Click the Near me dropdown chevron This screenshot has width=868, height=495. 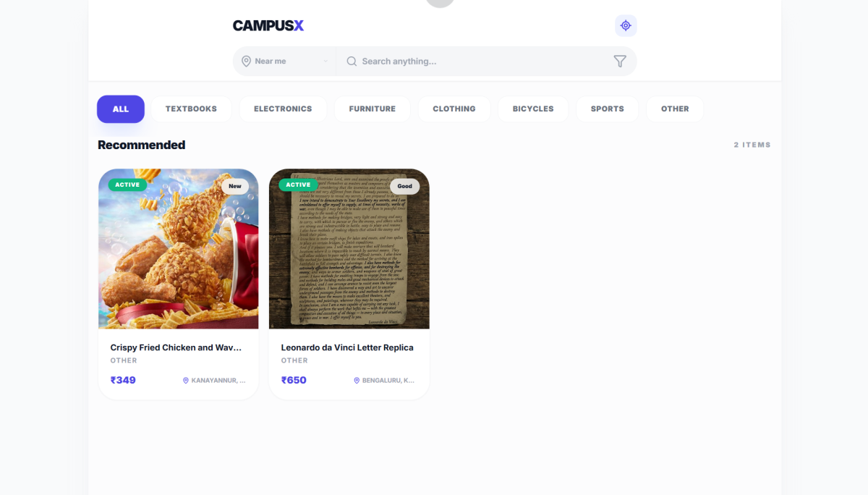click(325, 62)
